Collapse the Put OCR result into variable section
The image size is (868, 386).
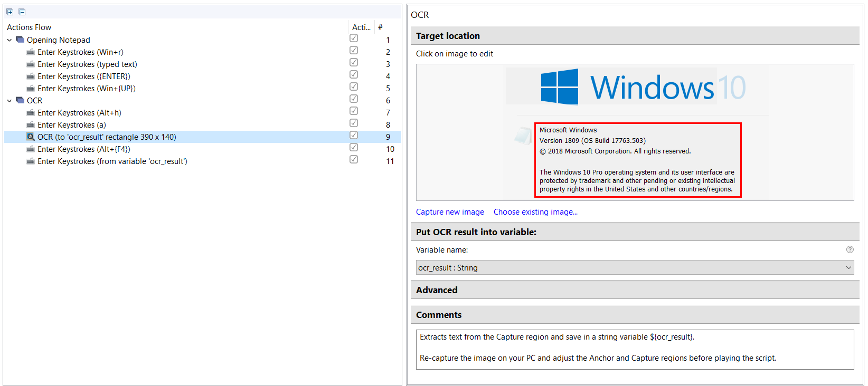(x=635, y=232)
